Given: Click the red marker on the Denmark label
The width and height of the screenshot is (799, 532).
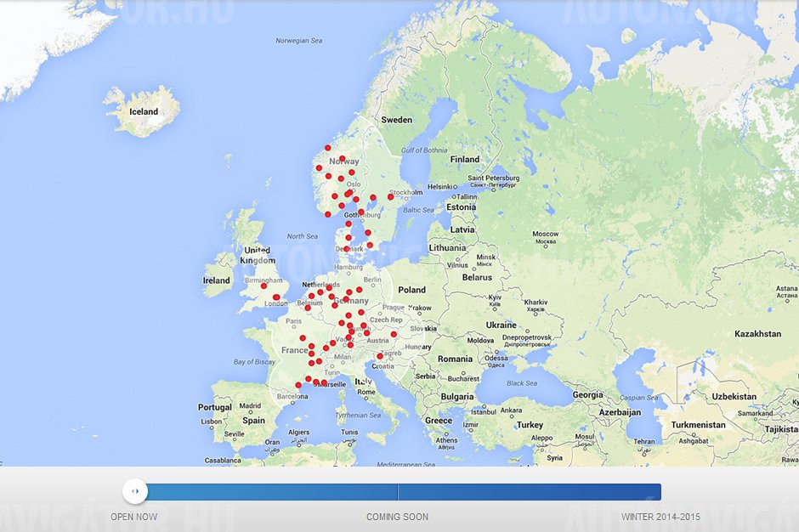Looking at the screenshot, I should 347,249.
